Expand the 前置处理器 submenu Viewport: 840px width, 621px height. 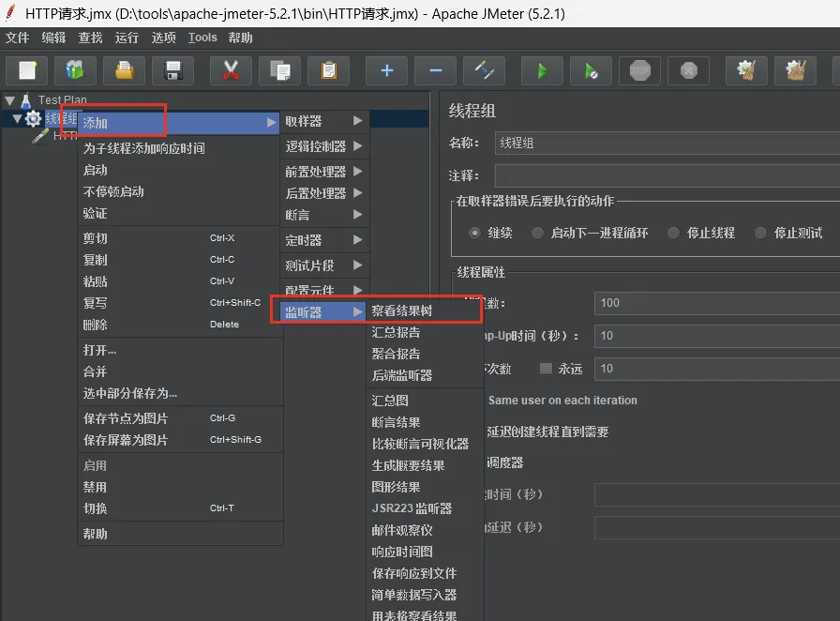click(324, 172)
